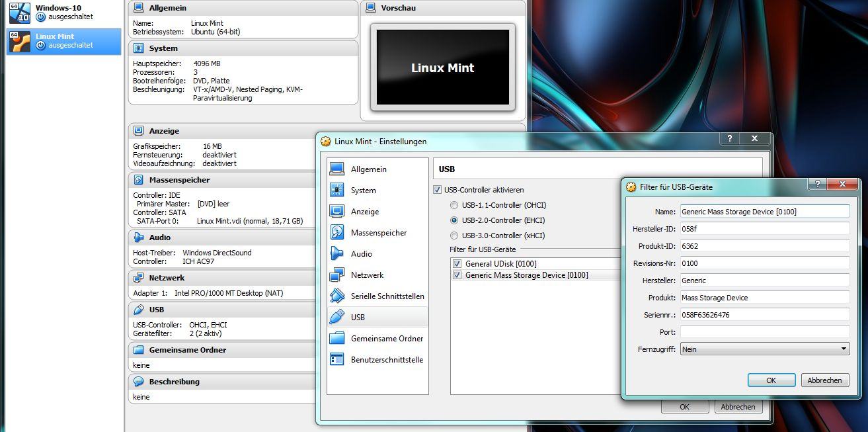Click the 4096 MB Hauptspeicher value
Viewport: 868px width, 432px height.
coord(206,64)
